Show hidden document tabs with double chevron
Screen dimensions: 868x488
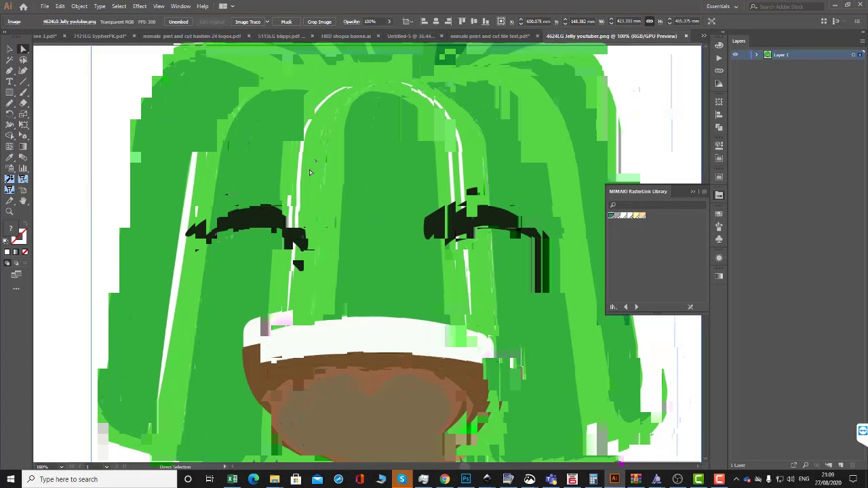tap(703, 36)
